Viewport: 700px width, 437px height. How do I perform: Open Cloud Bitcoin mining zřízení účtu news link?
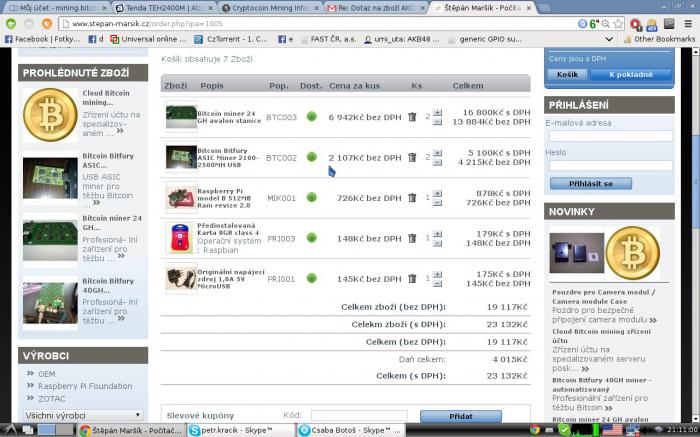(601, 336)
